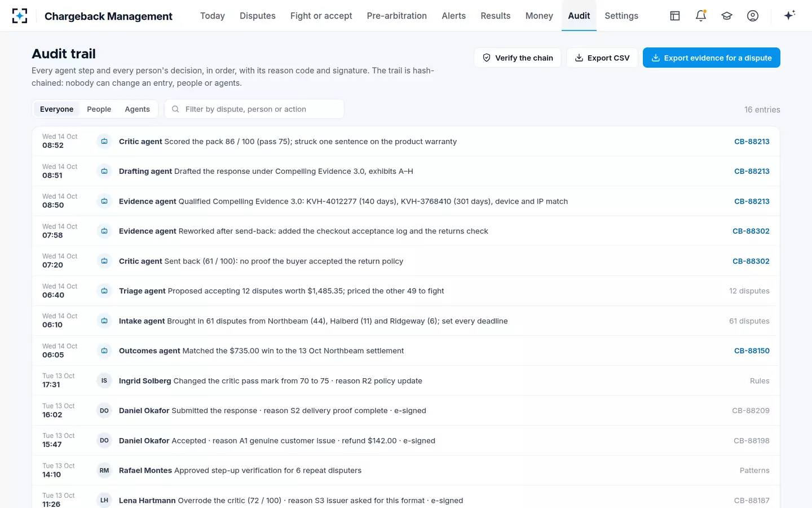
Task: Filter the trail to Agents only
Action: click(x=138, y=109)
